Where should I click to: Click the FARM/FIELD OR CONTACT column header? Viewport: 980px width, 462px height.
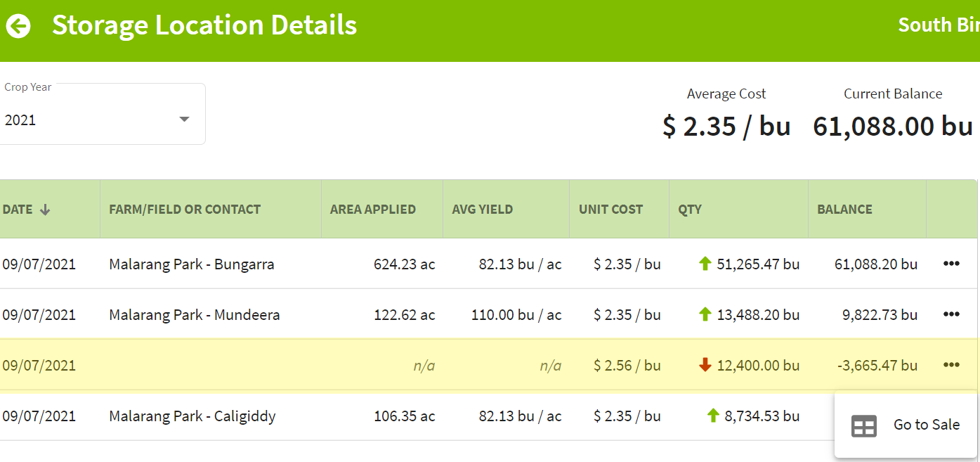point(185,210)
